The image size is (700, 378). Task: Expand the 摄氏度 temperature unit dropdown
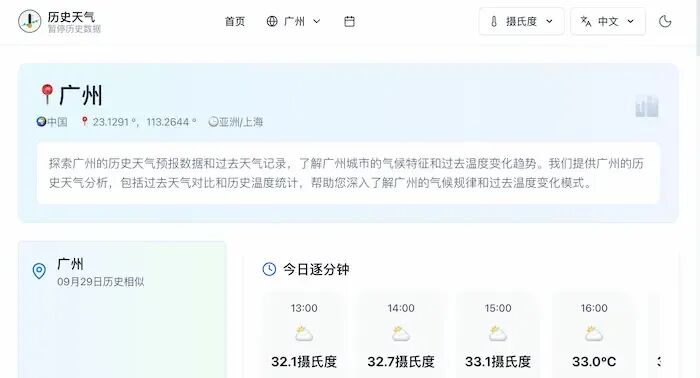[521, 21]
